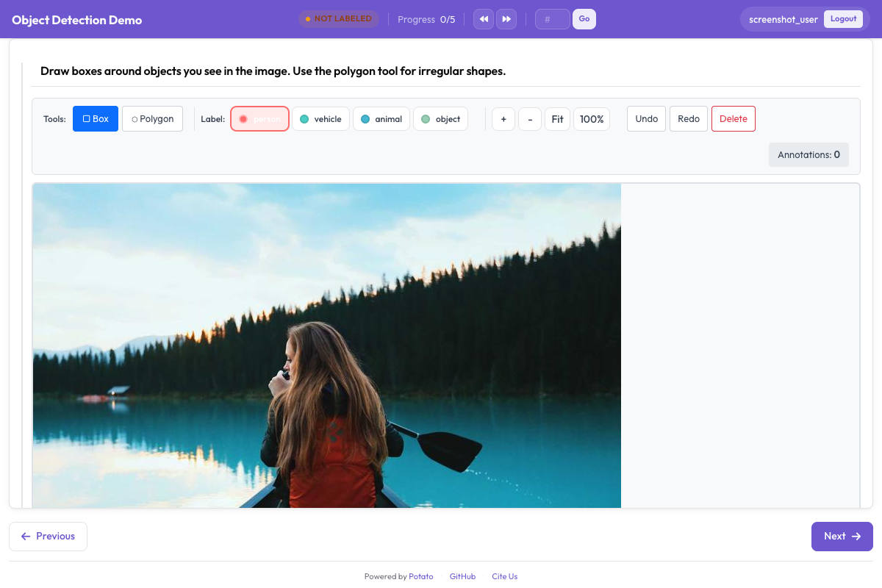Redo the annotation action
The height and width of the screenshot is (588, 882).
click(x=689, y=119)
